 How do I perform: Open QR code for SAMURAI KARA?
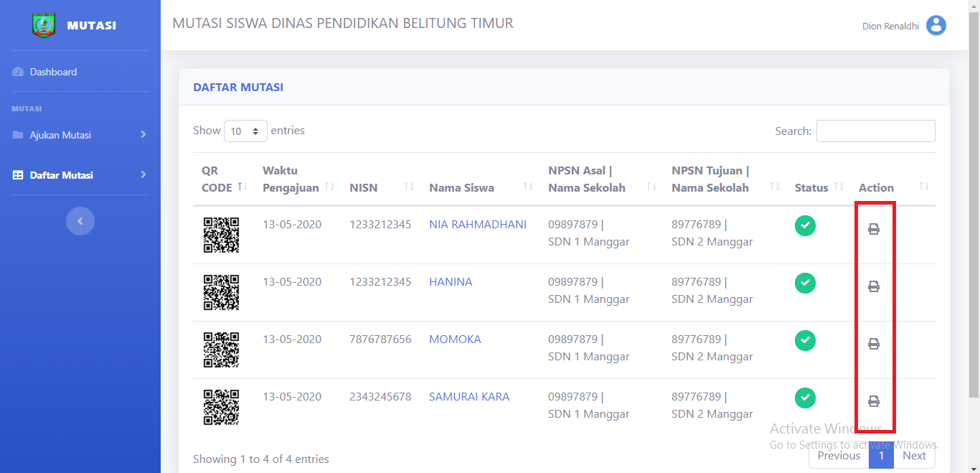[221, 407]
